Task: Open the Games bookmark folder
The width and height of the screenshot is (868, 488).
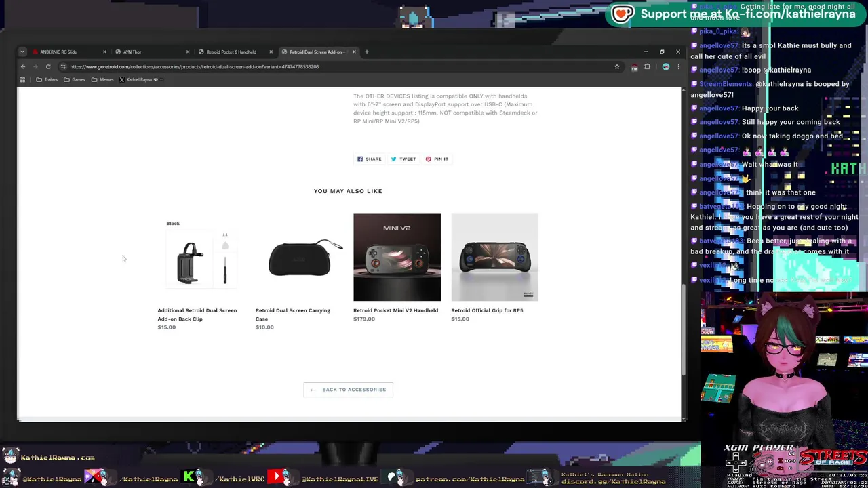Action: pyautogui.click(x=75, y=79)
